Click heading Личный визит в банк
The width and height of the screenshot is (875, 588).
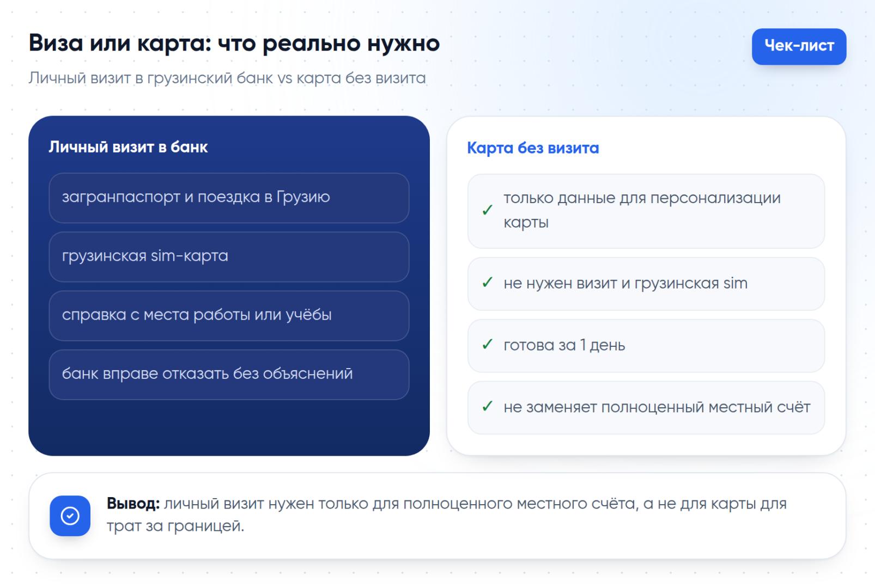coord(128,147)
